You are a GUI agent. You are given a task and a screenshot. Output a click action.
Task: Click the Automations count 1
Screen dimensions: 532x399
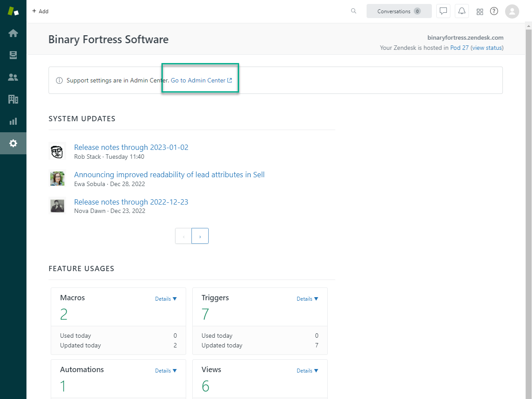[x=63, y=386]
